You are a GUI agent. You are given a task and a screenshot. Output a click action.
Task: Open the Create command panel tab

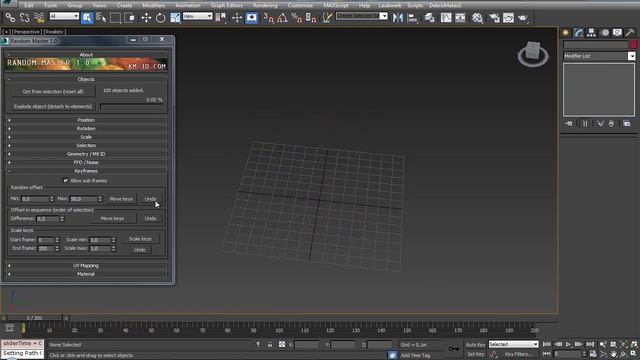[x=566, y=33]
